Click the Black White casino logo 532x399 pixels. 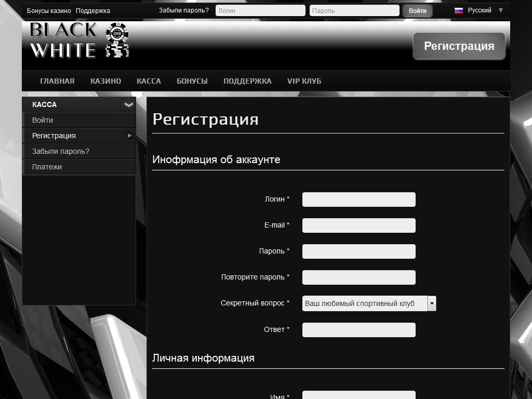(79, 40)
